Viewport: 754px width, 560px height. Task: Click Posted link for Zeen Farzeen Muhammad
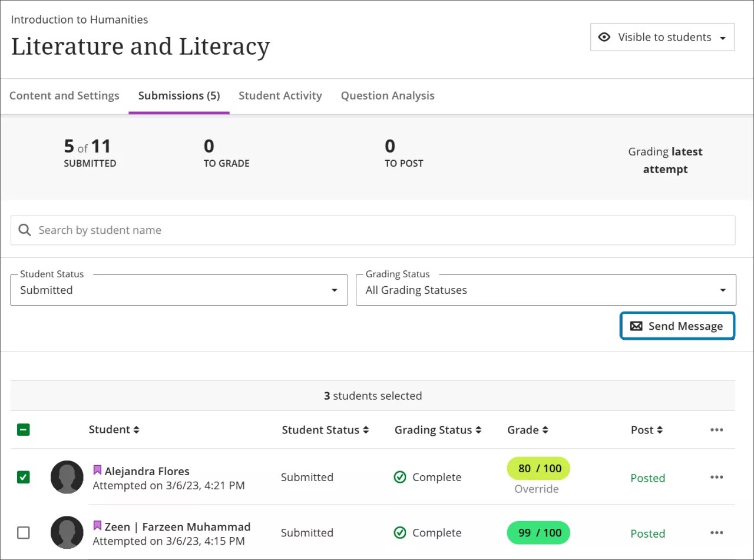point(647,533)
